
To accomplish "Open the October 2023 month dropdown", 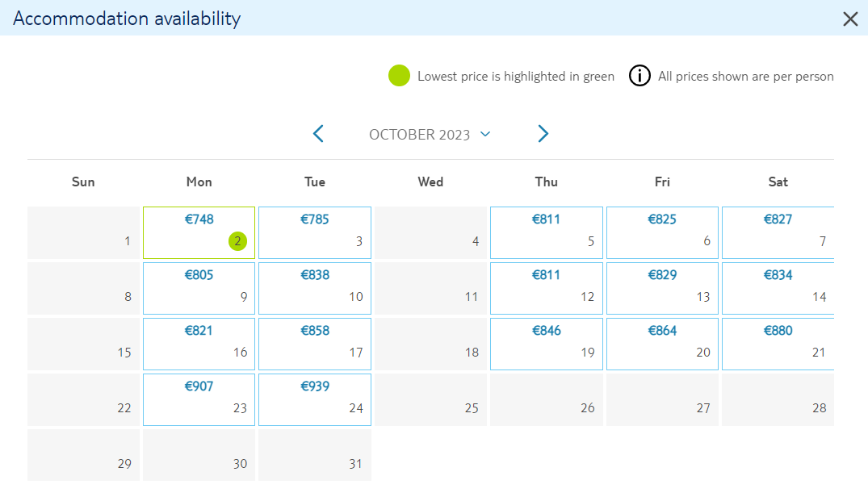I will pyautogui.click(x=430, y=135).
